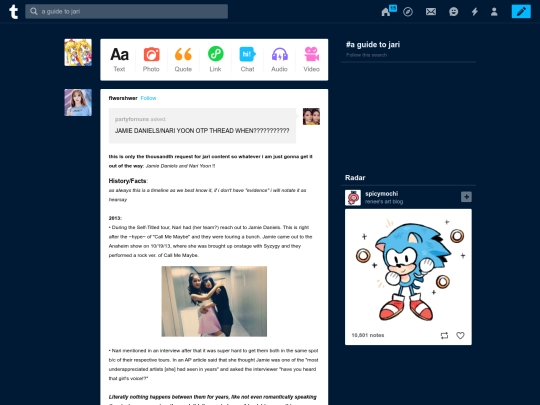This screenshot has height=405, width=540.
Task: Open spicymochi blog name in Radar
Action: click(x=382, y=194)
